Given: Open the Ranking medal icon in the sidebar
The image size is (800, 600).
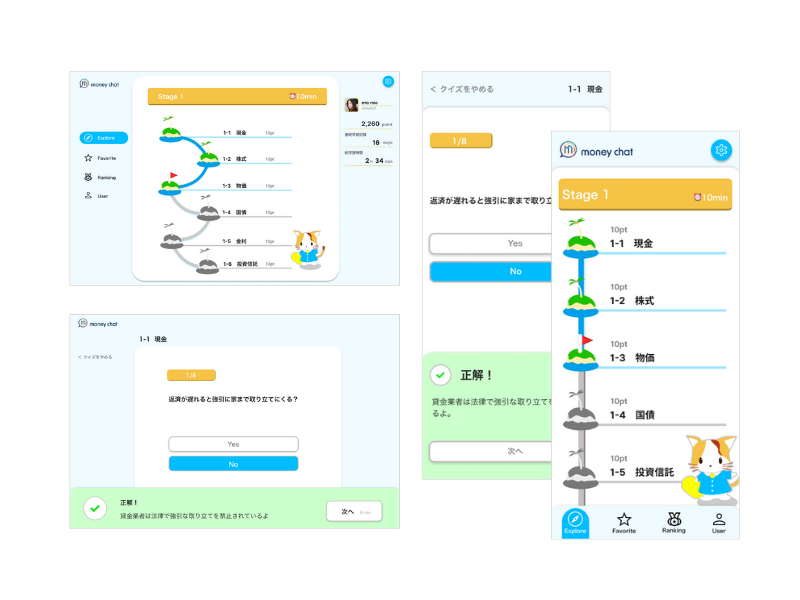Looking at the screenshot, I should click(86, 176).
